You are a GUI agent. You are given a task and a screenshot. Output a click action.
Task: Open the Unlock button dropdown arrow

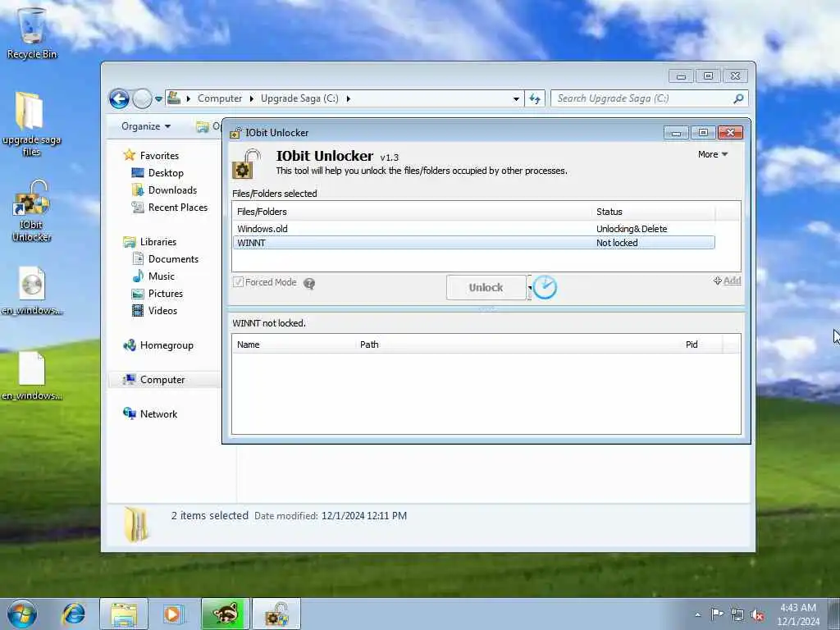coord(529,288)
